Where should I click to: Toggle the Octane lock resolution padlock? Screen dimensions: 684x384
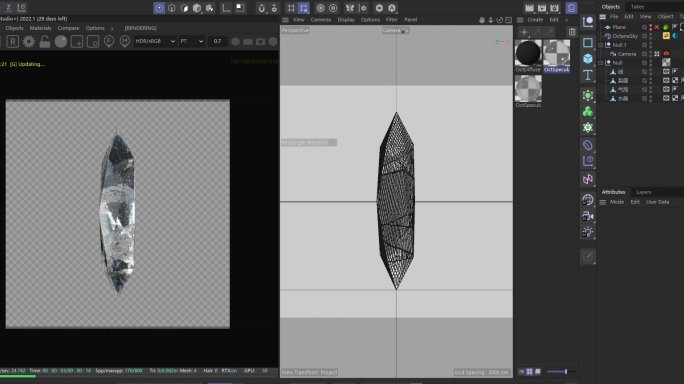44,41
